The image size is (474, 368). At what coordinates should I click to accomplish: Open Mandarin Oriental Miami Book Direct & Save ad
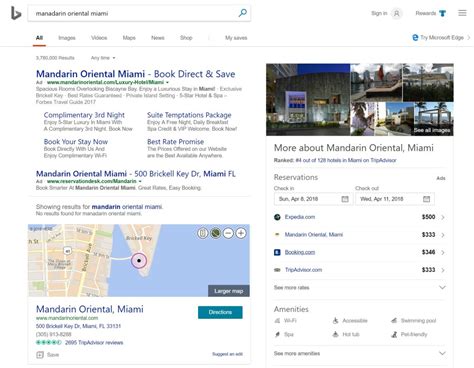point(136,74)
